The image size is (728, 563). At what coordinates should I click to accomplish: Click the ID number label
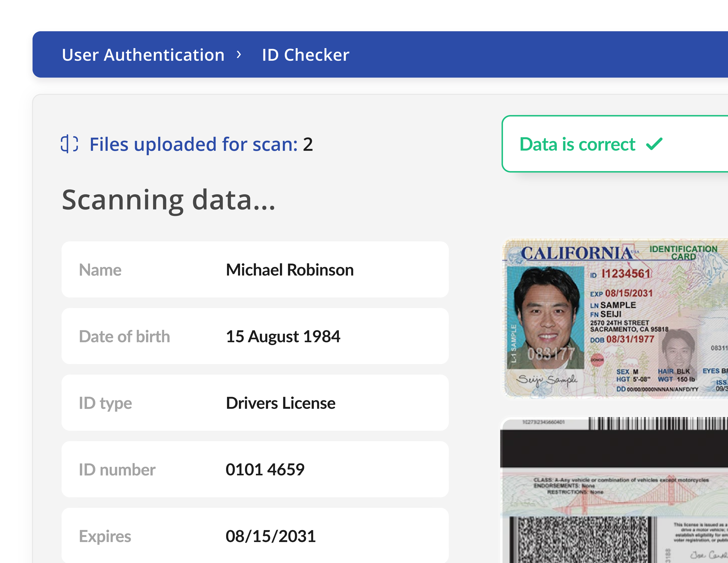click(117, 470)
